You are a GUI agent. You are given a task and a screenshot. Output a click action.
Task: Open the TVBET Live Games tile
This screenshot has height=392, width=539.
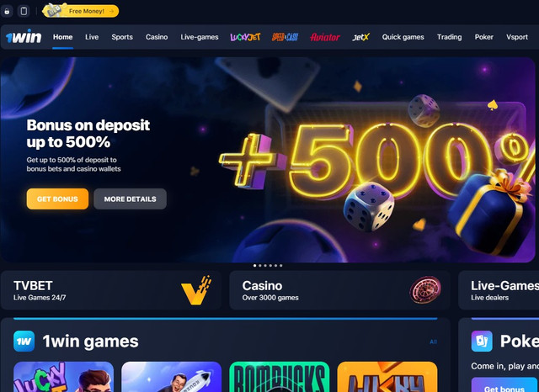pyautogui.click(x=111, y=290)
